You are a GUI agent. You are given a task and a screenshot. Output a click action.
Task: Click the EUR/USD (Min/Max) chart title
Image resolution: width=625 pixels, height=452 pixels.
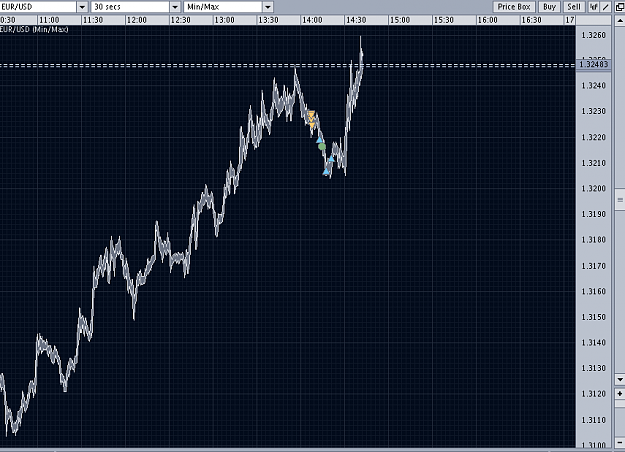[34, 29]
